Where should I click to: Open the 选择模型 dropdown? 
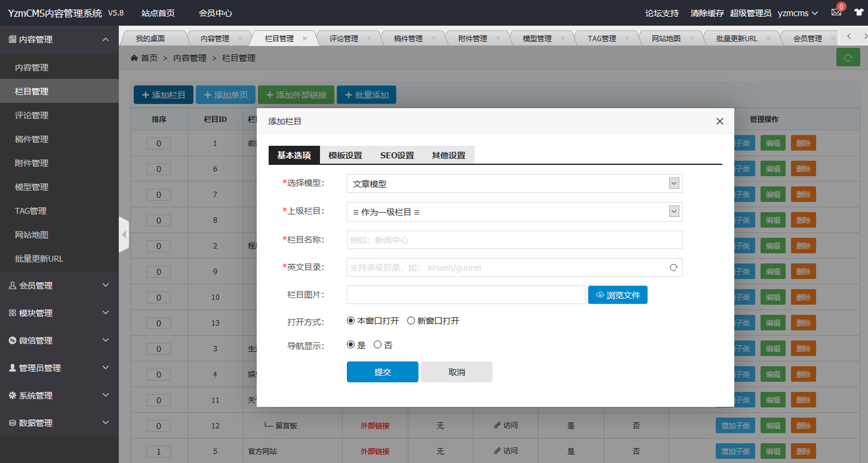pos(514,183)
